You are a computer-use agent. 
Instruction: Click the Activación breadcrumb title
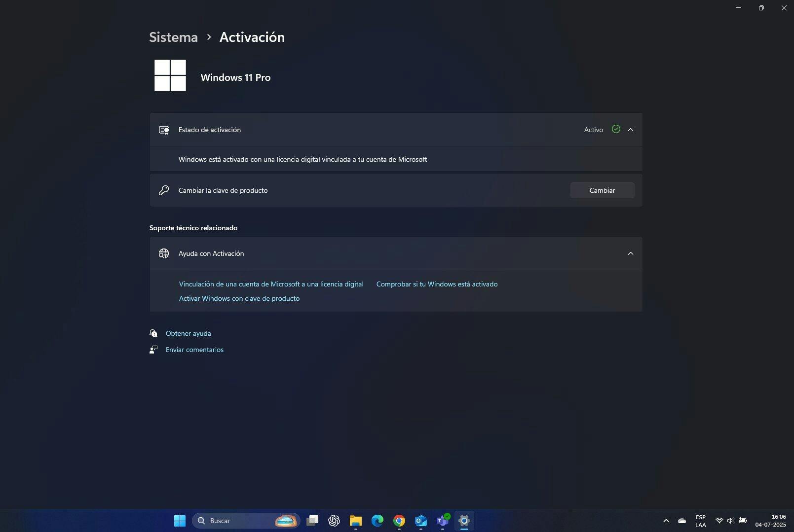coord(252,37)
